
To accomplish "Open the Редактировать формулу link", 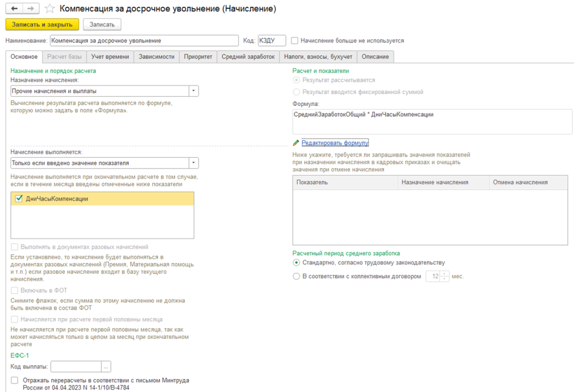I will (335, 143).
